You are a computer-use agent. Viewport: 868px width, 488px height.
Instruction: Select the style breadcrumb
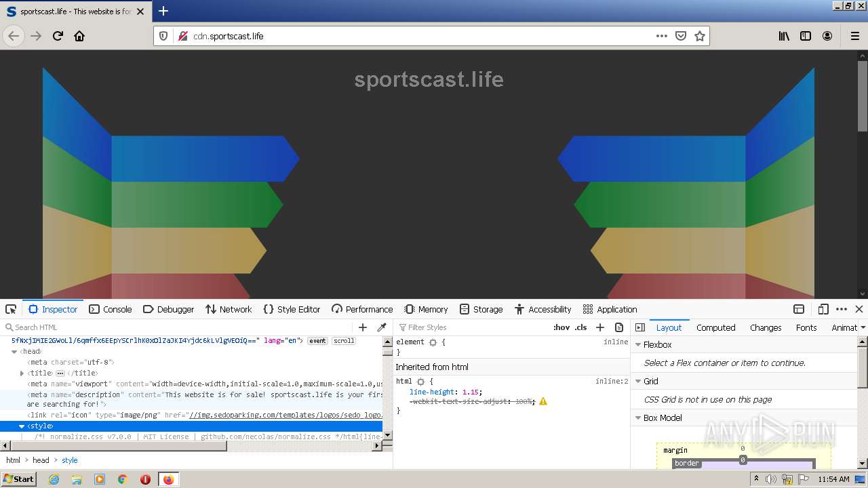tap(70, 460)
